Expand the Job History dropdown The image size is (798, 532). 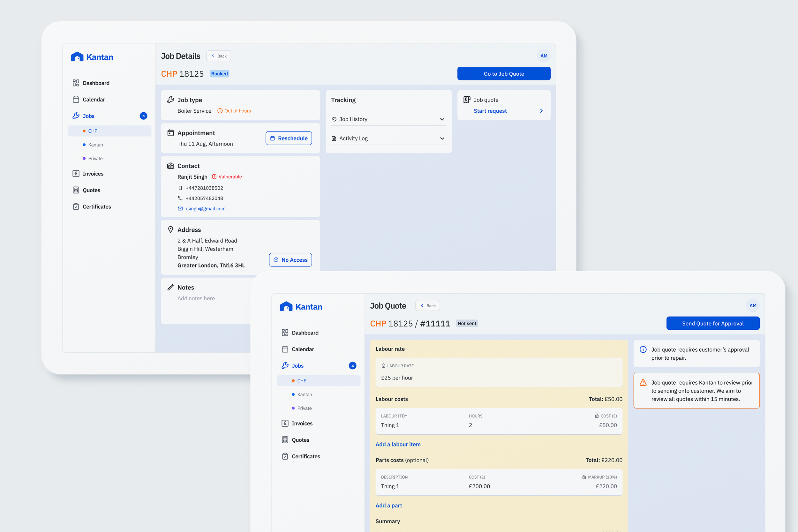point(442,119)
